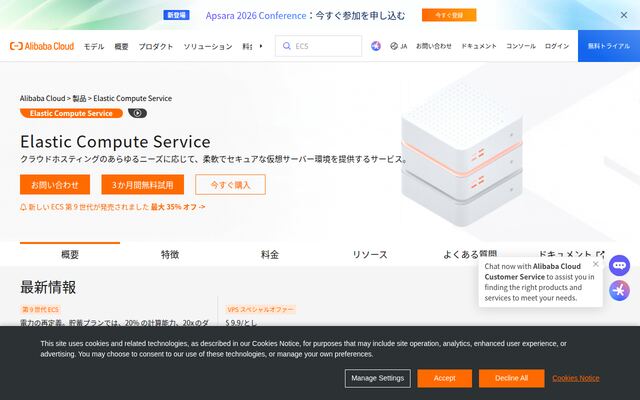This screenshot has width=640, height=400.
Task: Click the お問い合わせ header link
Action: click(x=433, y=46)
